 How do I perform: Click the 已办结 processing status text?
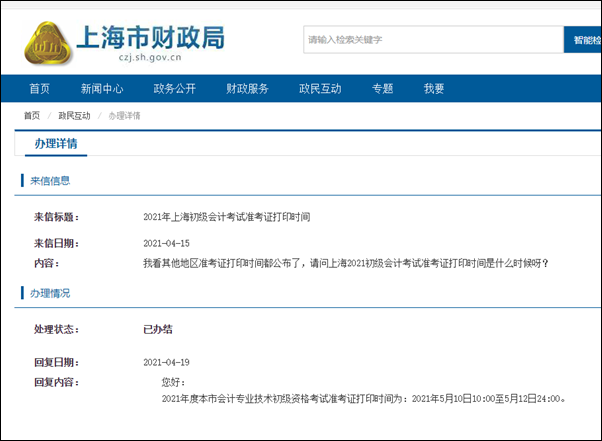point(158,329)
